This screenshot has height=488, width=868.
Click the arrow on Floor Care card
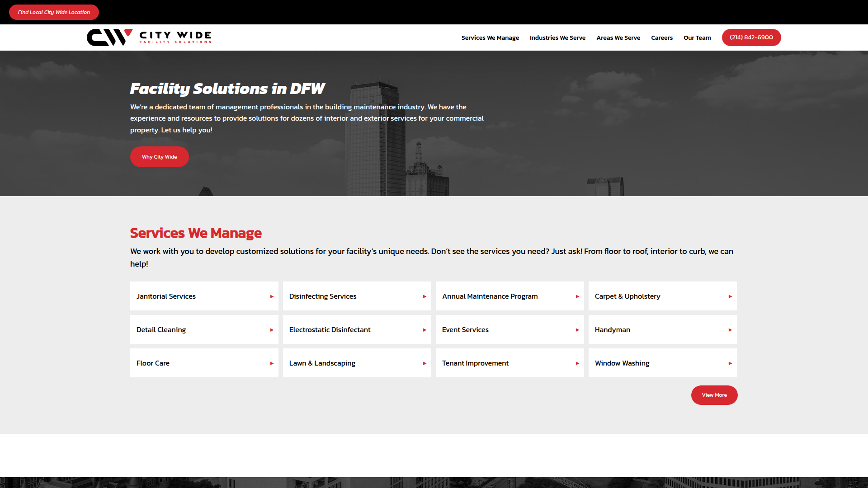point(272,363)
